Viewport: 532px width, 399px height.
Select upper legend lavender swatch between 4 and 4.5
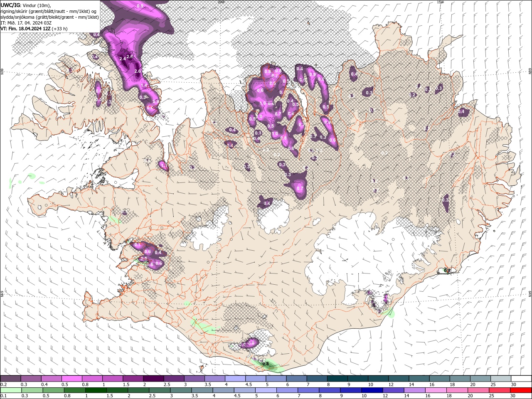tap(235, 379)
